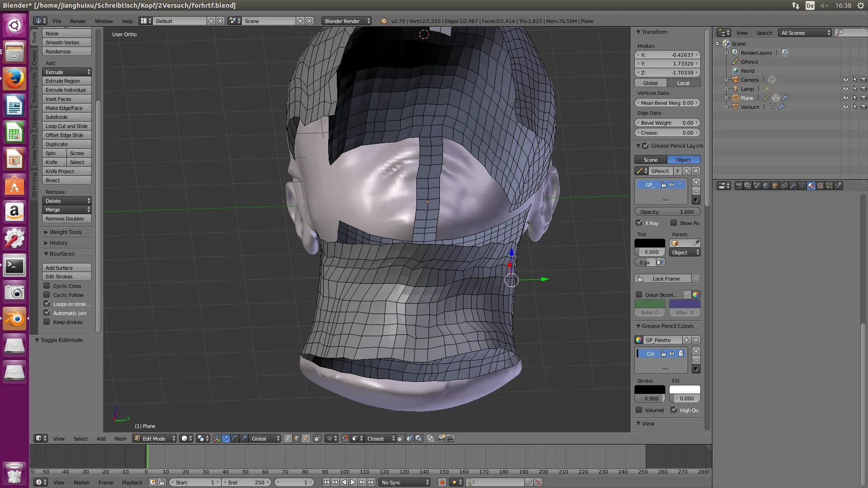
Task: Open the Modifiers properties tab wrench icon
Action: [x=793, y=186]
